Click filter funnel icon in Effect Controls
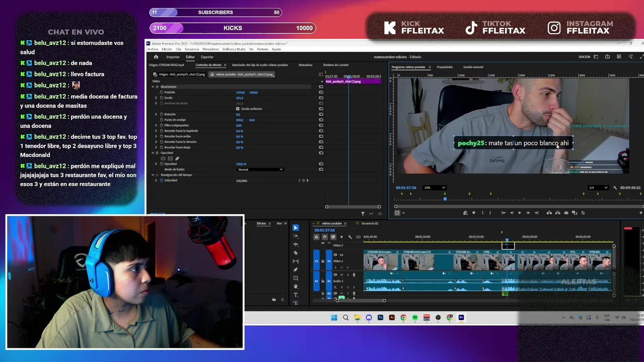 click(363, 214)
